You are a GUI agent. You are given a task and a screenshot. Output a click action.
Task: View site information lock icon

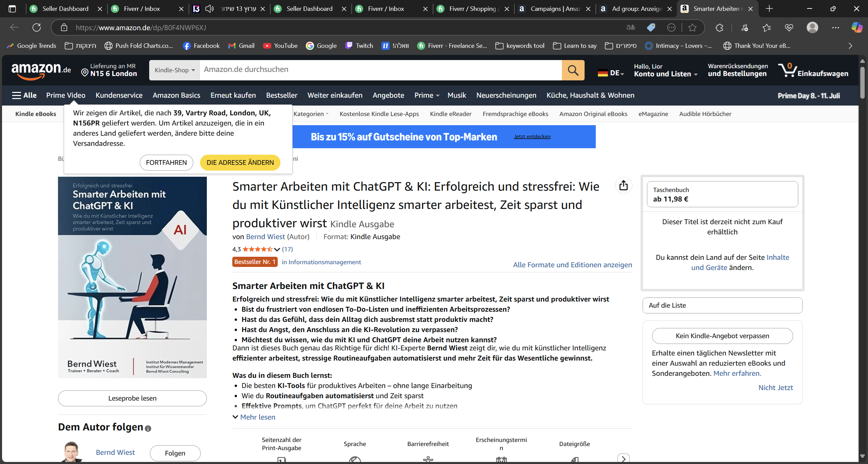pyautogui.click(x=64, y=27)
